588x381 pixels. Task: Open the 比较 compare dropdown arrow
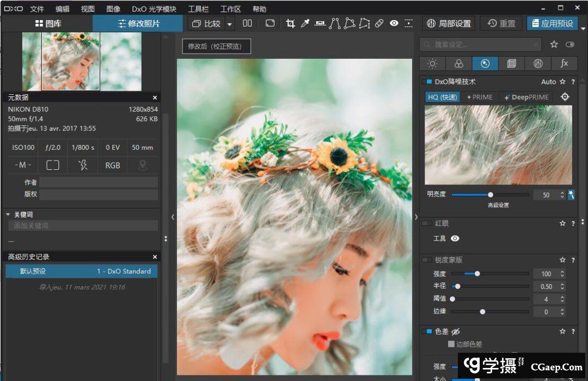point(230,24)
